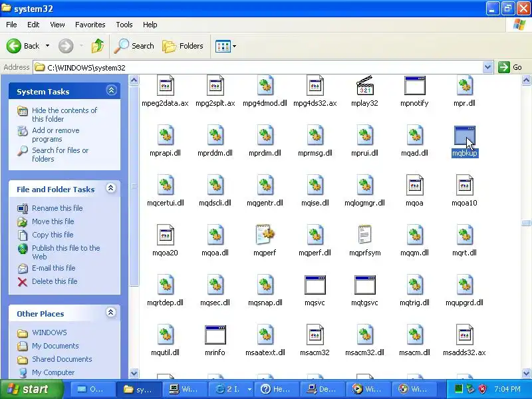Select the mplay32 clapperboard icon
This screenshot has width=532, height=399.
tap(364, 86)
